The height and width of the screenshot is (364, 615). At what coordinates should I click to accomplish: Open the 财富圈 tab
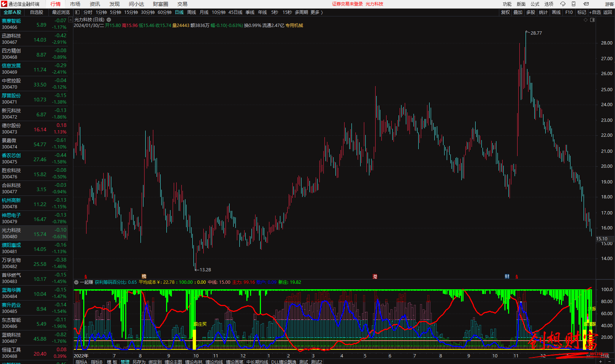[x=161, y=4]
